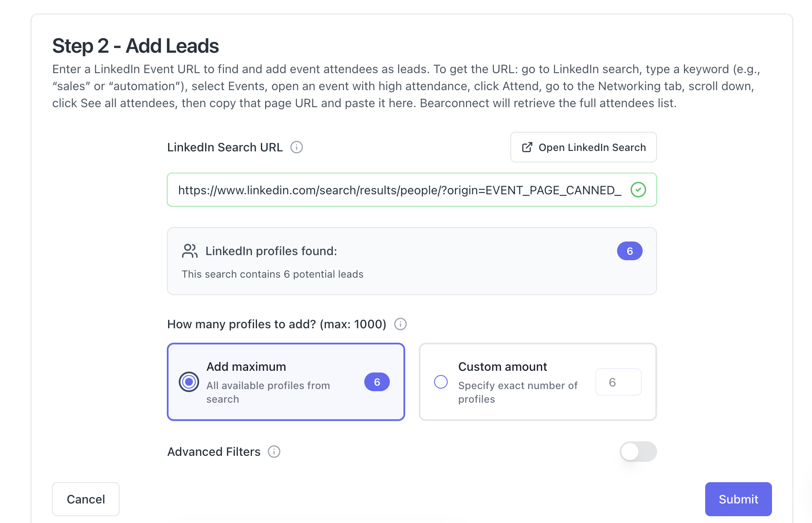
Task: Click the LinkedIn profiles found panel text
Action: (271, 251)
